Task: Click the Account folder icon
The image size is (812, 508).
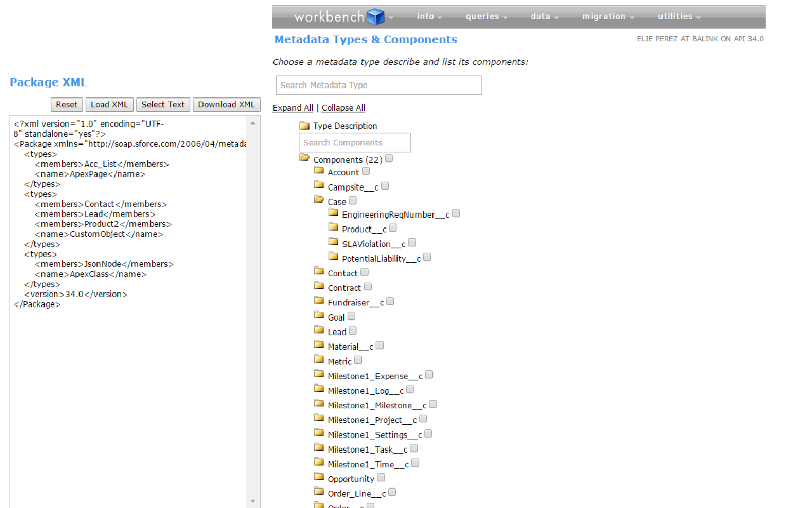Action: pyautogui.click(x=319, y=171)
